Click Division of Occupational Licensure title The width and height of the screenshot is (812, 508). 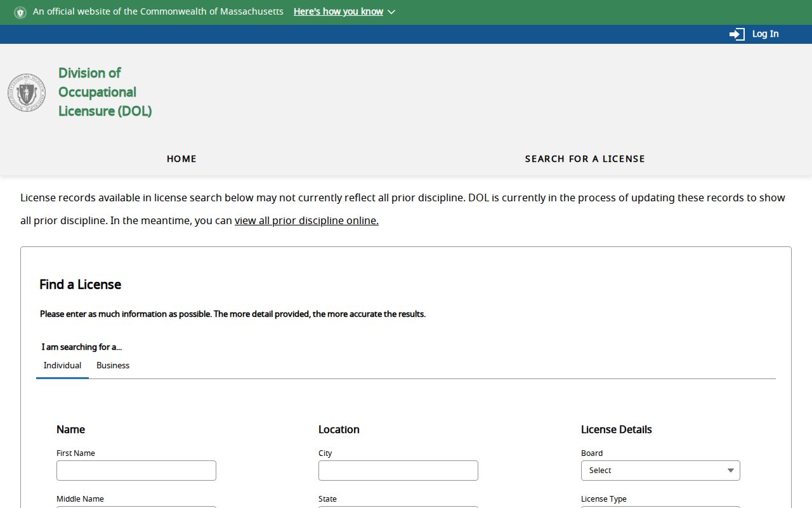[x=105, y=92]
